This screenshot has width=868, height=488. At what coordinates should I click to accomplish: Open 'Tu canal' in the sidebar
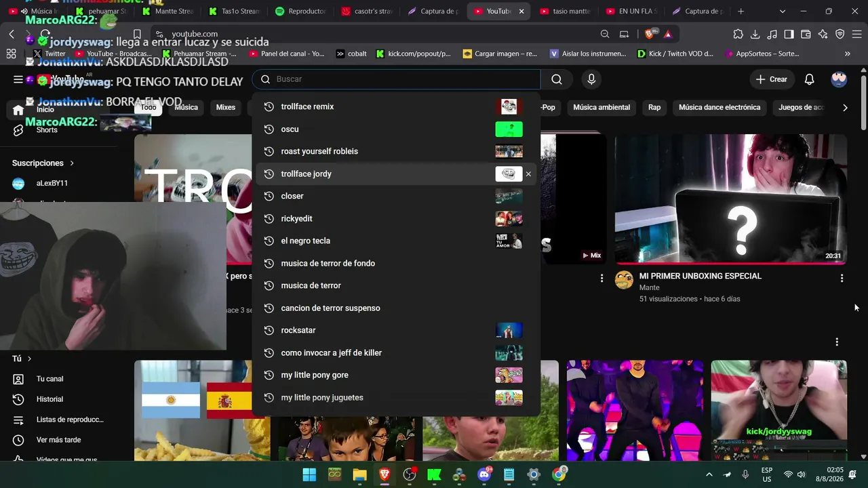50,379
